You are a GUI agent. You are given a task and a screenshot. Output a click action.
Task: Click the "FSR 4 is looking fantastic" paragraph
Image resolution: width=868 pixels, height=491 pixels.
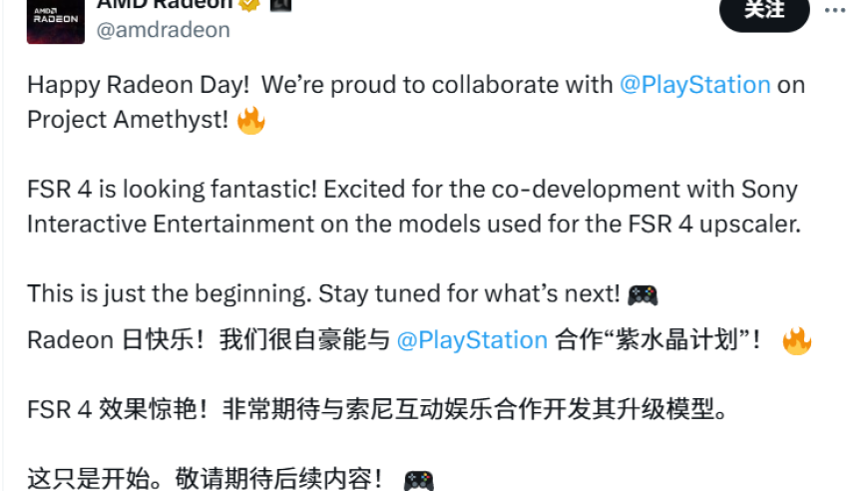414,207
